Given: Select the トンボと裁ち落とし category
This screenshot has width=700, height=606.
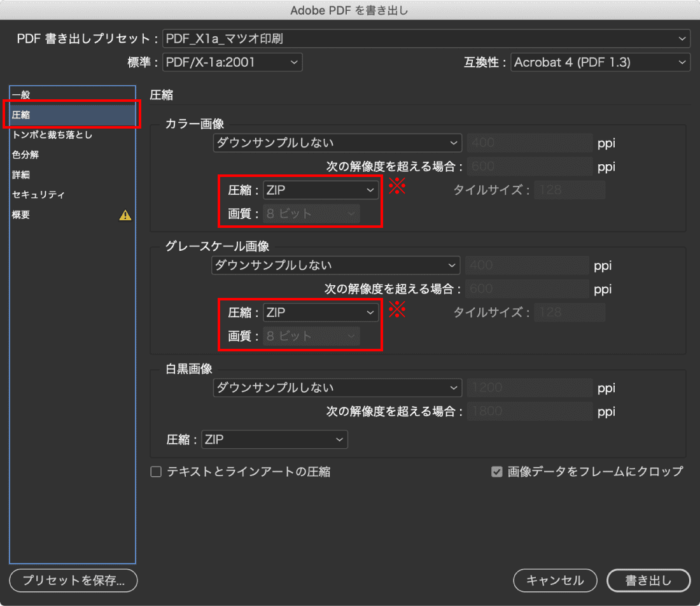Looking at the screenshot, I should 73,135.
